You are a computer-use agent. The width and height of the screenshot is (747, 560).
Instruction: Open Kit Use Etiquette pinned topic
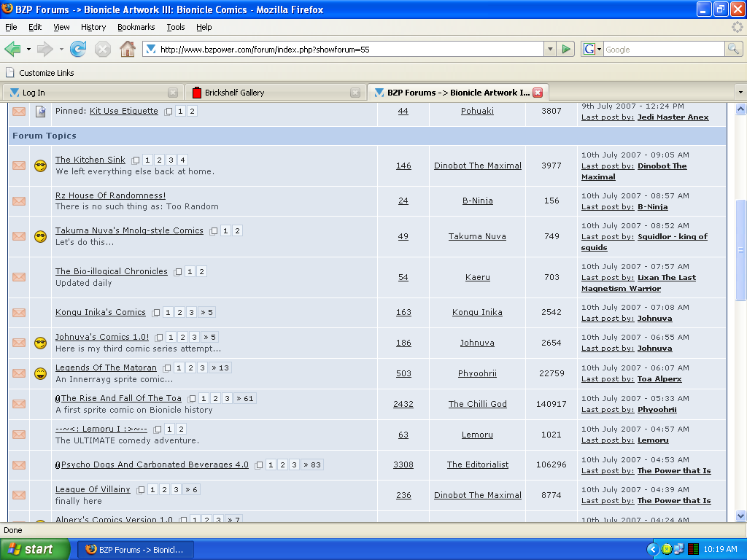coord(124,111)
